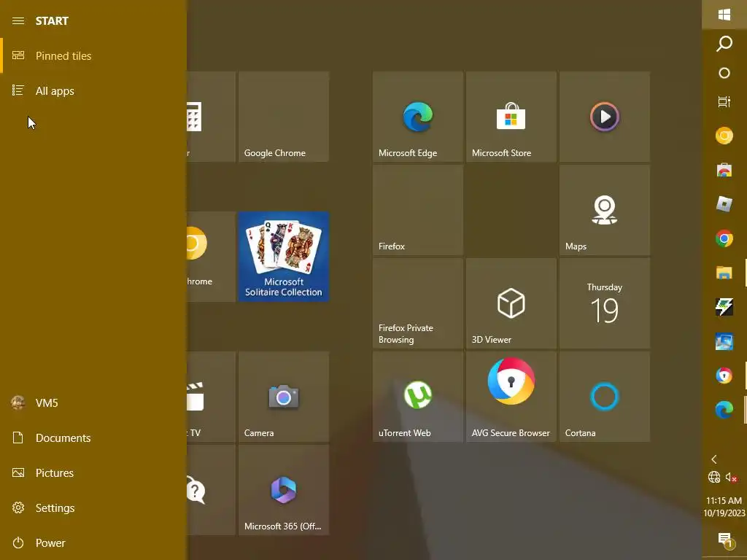This screenshot has width=747, height=560.
Task: Launch Google Chrome tile
Action: coord(284,117)
